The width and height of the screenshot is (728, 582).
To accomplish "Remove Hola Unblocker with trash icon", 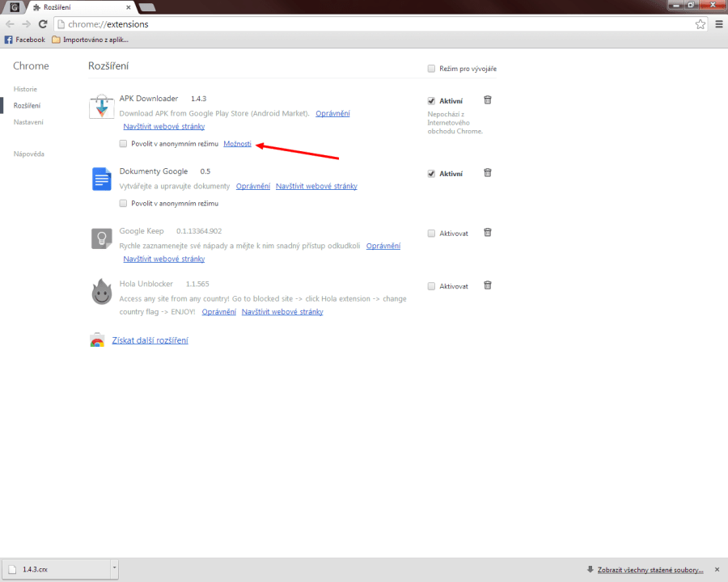I will click(x=488, y=285).
